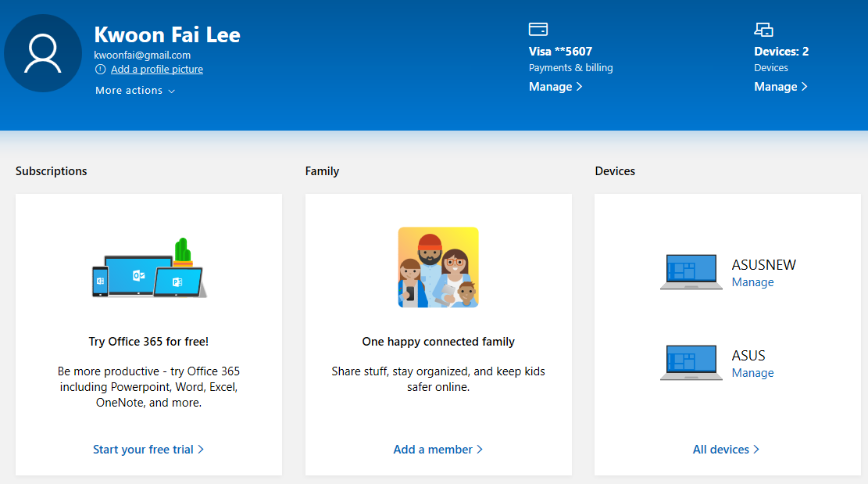The width and height of the screenshot is (868, 484).
Task: Click the ASUS laptop icon
Action: point(690,363)
